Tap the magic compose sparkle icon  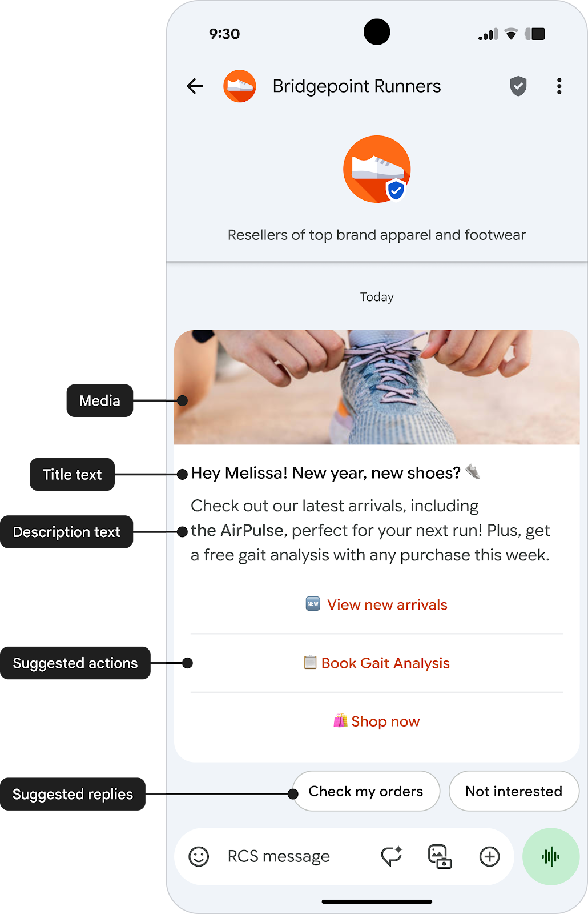coord(390,856)
